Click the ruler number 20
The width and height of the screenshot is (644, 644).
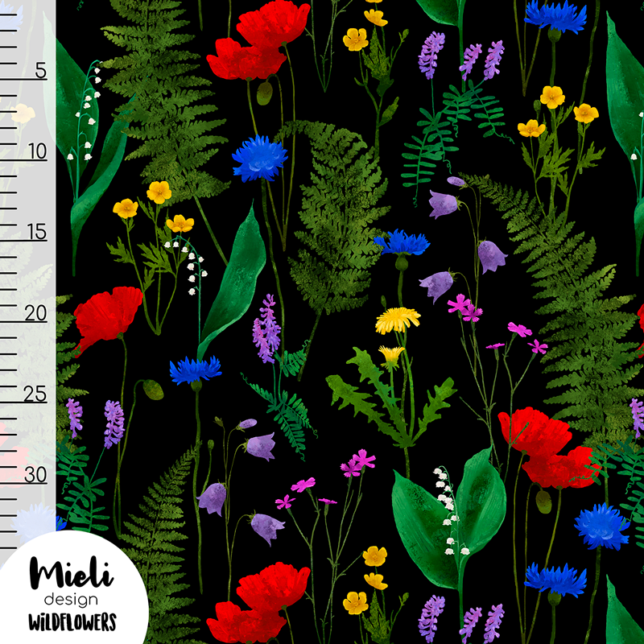click(35, 313)
